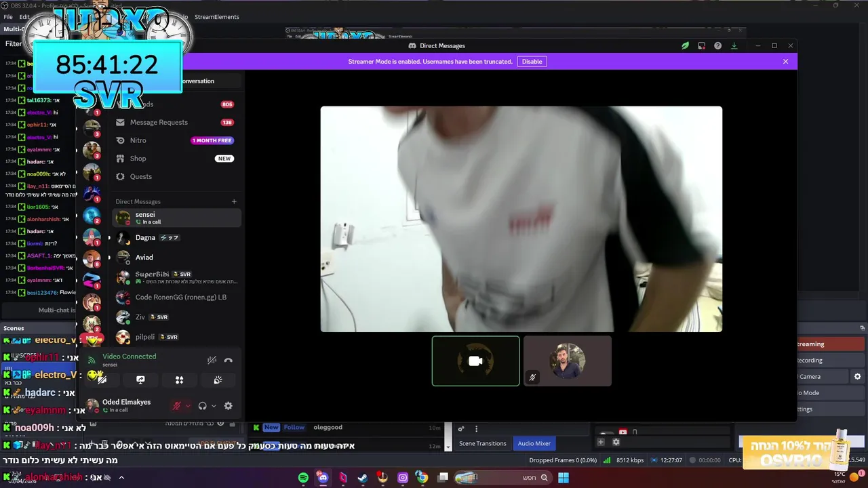Click Discord update download arrow icon
868x488 pixels.
coord(734,46)
